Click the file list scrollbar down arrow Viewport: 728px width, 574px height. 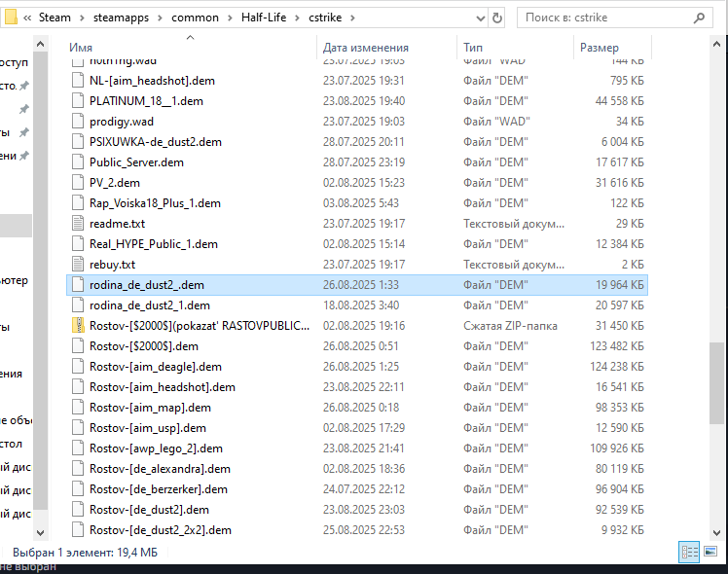[717, 533]
